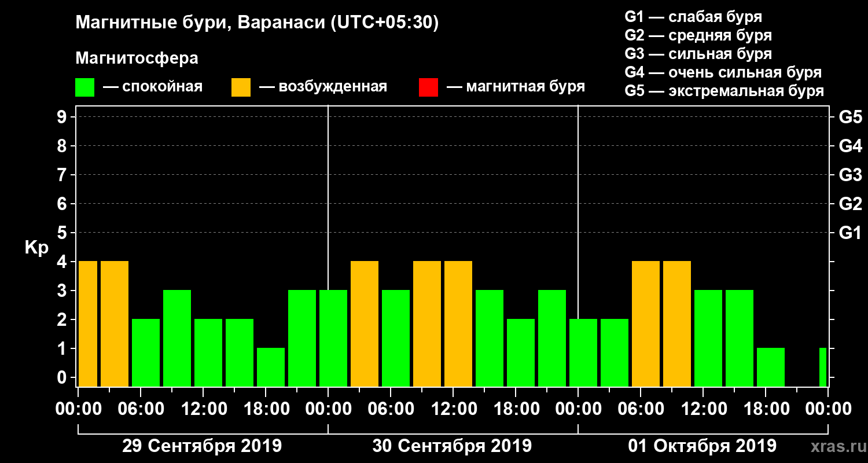Click the green 12:00–15:00 bar on 01 Октября
The image size is (868, 463).
[x=708, y=338]
